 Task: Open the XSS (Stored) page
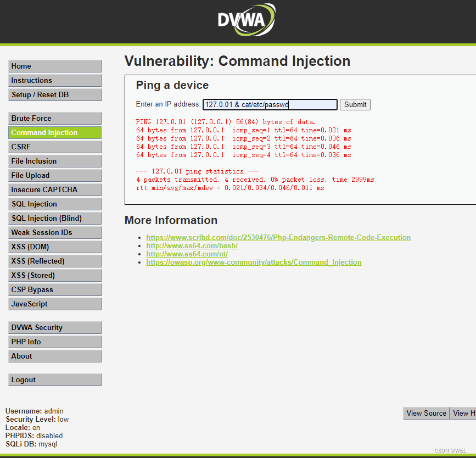pos(55,276)
